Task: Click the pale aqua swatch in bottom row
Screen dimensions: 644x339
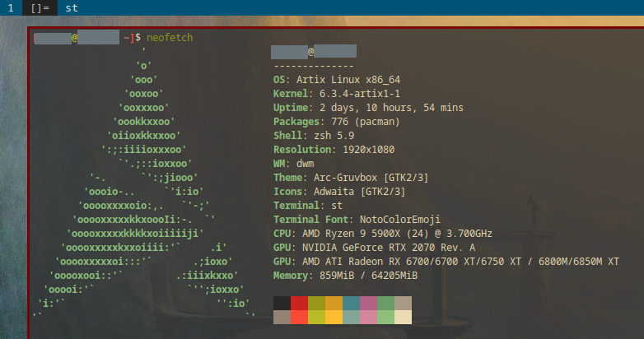Action: tap(351, 318)
